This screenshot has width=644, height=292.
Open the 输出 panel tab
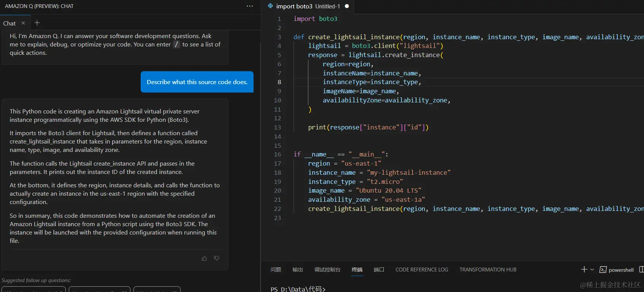point(298,270)
